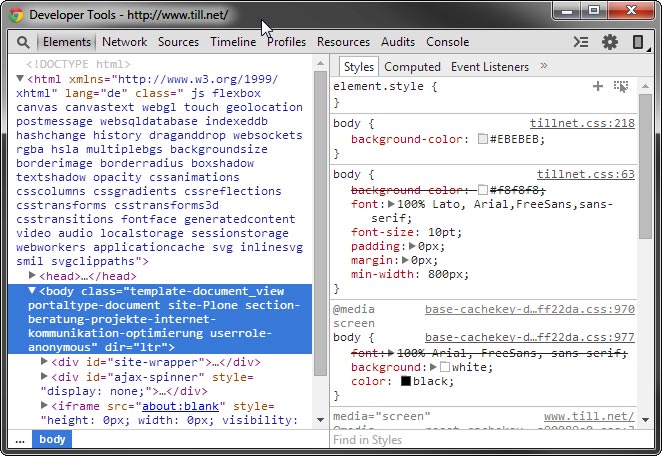Show the console drawer icon

tap(580, 42)
